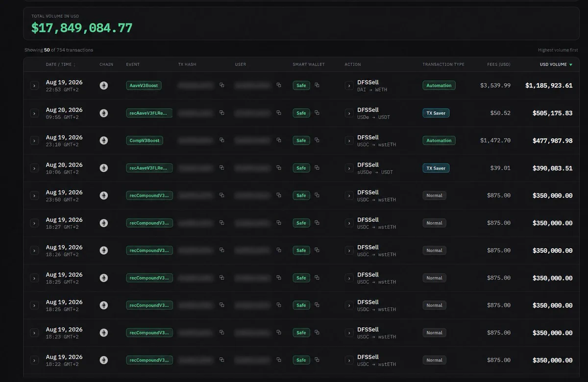This screenshot has height=382, width=588.
Task: Sort by the Date / Time column
Action: click(61, 64)
